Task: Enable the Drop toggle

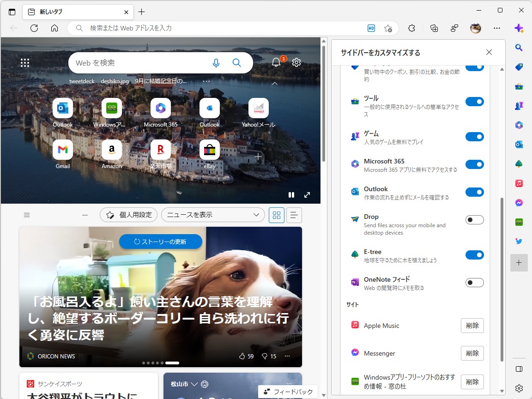Action: (x=474, y=219)
